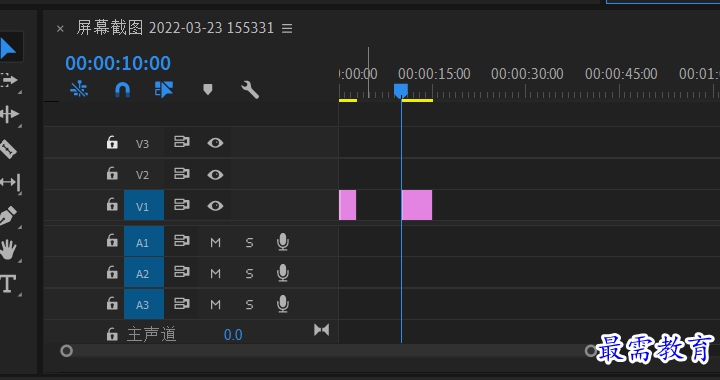Target the V2 track label

(142, 175)
